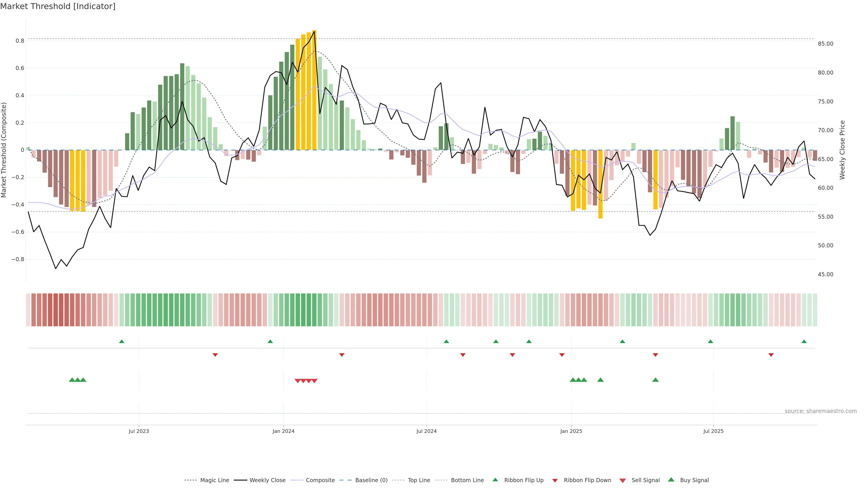Image resolution: width=868 pixels, height=488 pixels.
Task: Click the first ribbon flip up marker before Jul 2023
Action: 122,342
